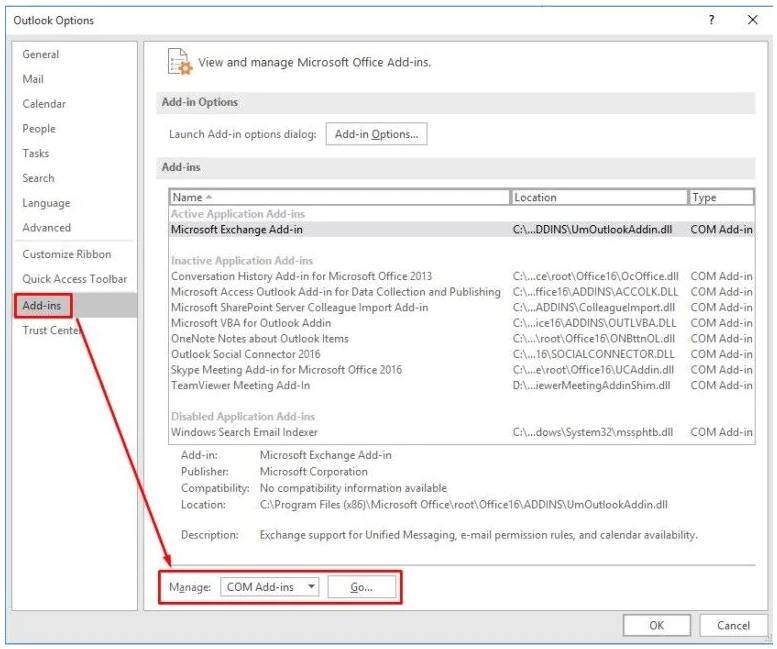This screenshot has height=649, width=777.
Task: Click the ONBttnOL.dll location cell
Action: 594,338
